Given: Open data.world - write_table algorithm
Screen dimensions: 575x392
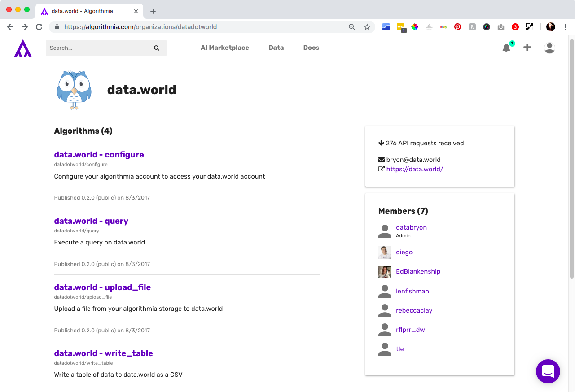Looking at the screenshot, I should click(x=104, y=353).
